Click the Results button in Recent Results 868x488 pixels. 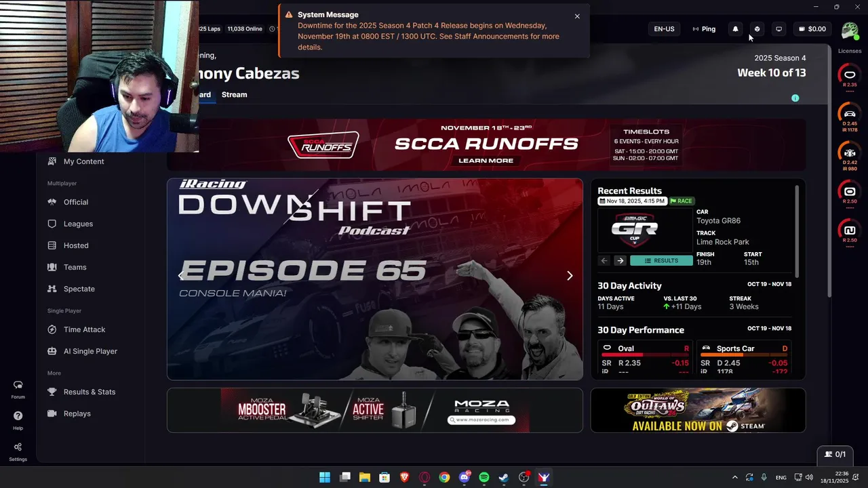point(661,261)
